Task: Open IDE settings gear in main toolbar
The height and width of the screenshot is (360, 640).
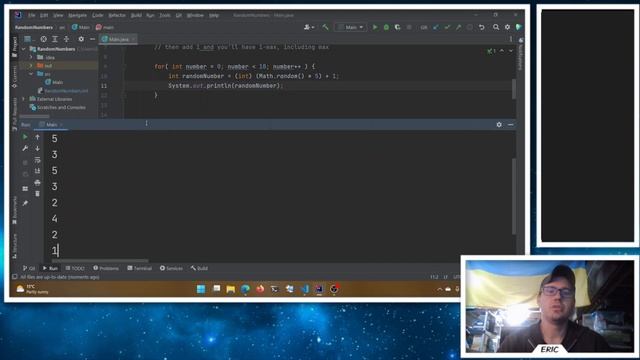Action: 507,27
